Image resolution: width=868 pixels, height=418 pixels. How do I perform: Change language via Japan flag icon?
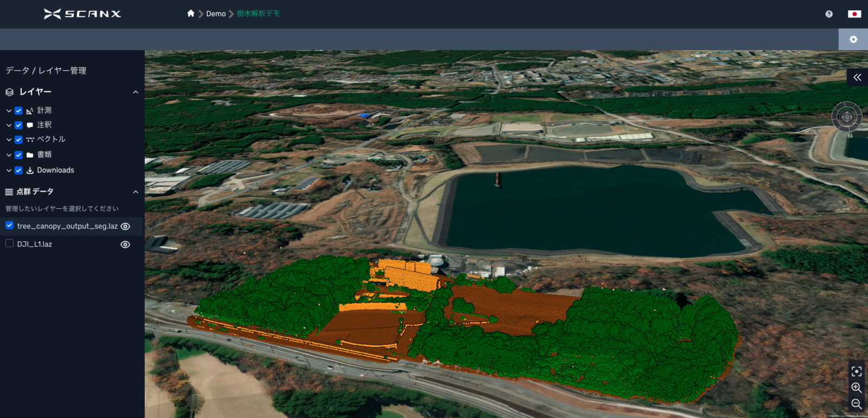(854, 14)
